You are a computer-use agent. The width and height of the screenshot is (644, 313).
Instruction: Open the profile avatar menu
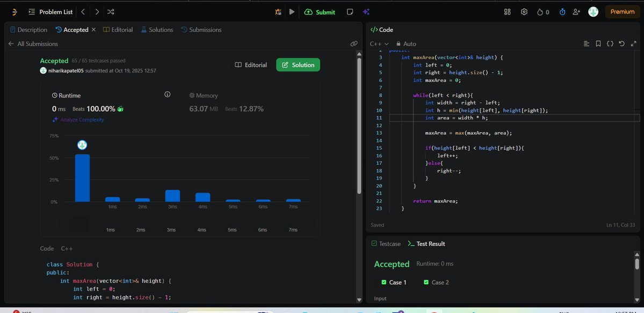coord(593,11)
